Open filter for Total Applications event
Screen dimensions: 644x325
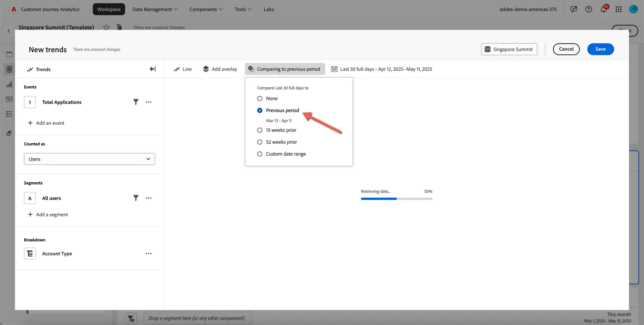(136, 102)
